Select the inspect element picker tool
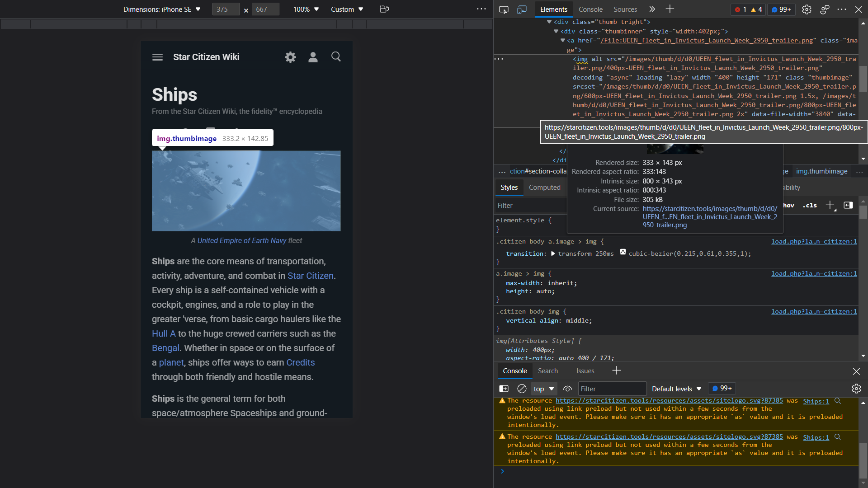Screen dimensions: 868x488 [504, 9]
